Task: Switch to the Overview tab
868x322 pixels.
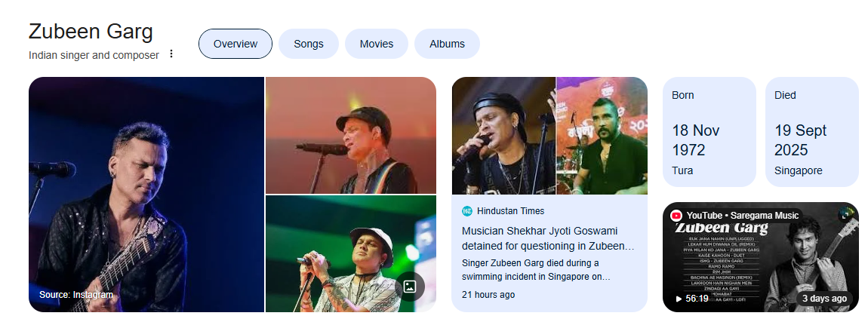Action: 235,44
